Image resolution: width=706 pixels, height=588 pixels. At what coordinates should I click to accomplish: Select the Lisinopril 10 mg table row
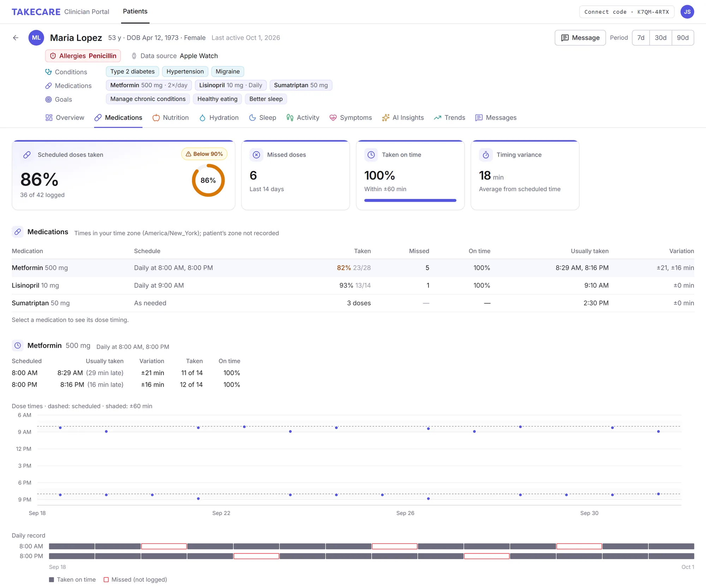click(x=353, y=285)
